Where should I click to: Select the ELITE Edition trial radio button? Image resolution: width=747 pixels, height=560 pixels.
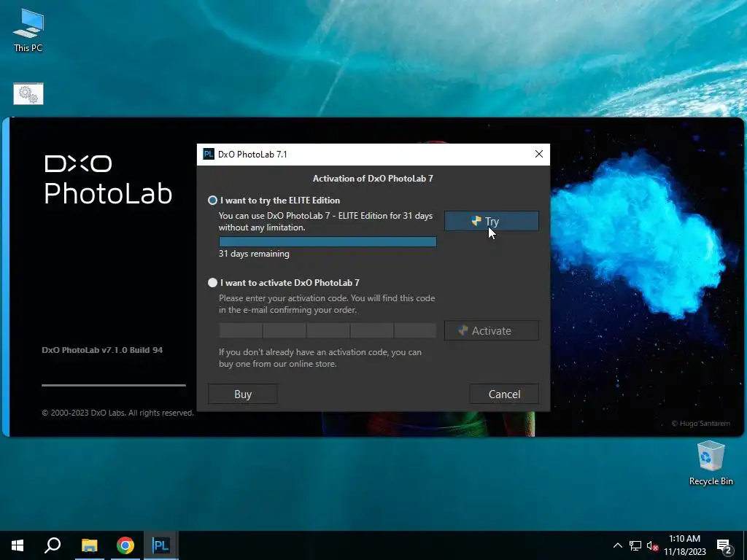tap(212, 201)
